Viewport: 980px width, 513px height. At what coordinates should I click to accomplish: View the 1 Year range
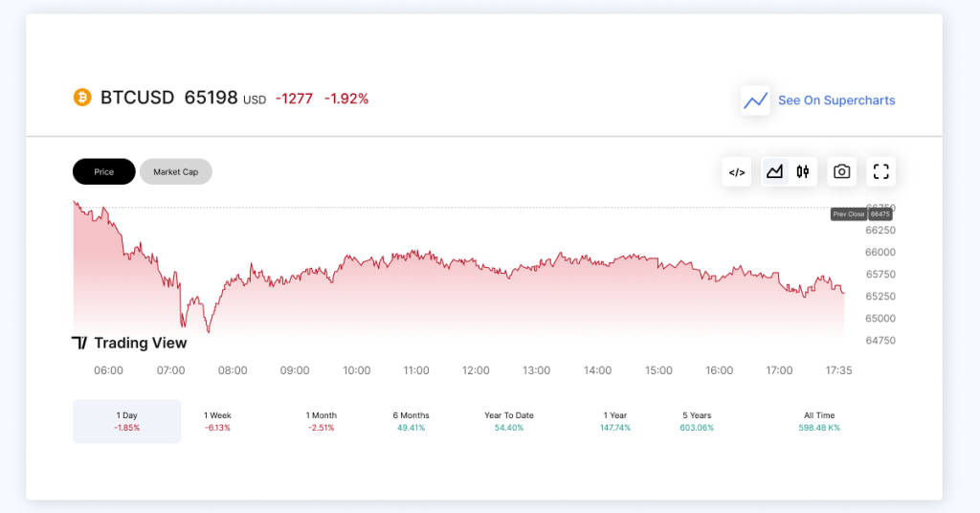click(x=615, y=421)
